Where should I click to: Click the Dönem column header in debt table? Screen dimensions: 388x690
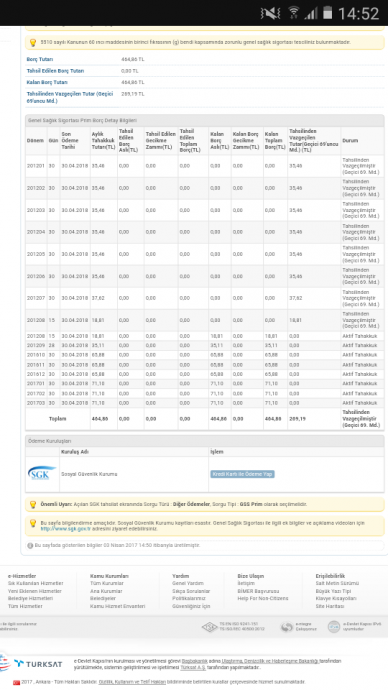(x=35, y=140)
